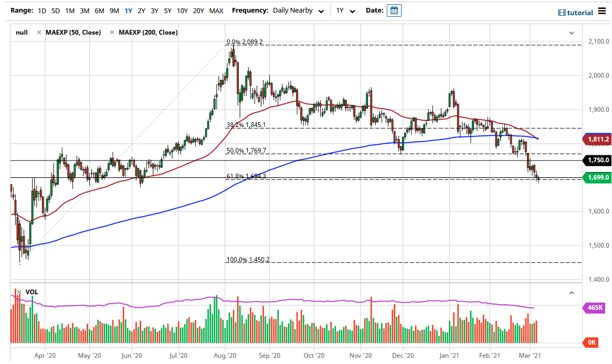Set range to 3Y

154,11
